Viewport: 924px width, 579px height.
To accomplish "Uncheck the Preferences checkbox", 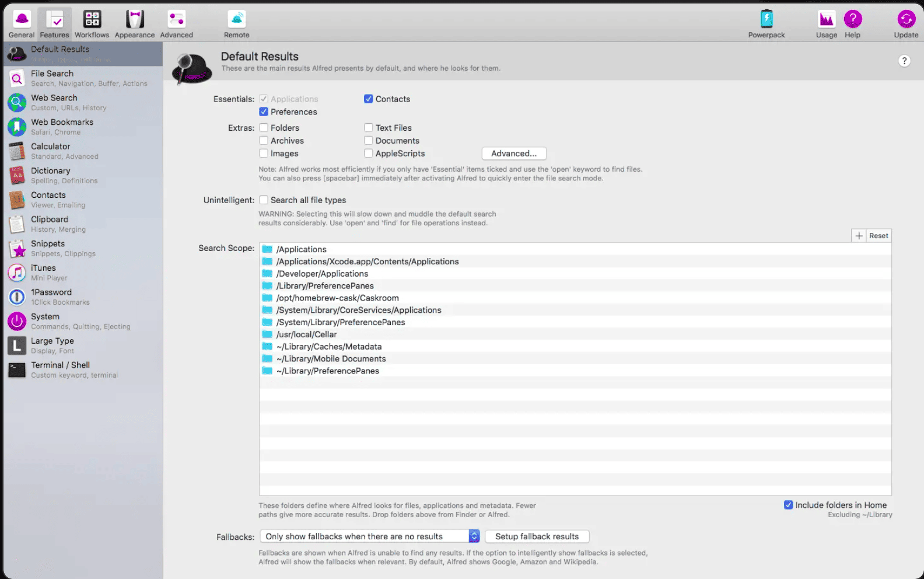I will [264, 112].
